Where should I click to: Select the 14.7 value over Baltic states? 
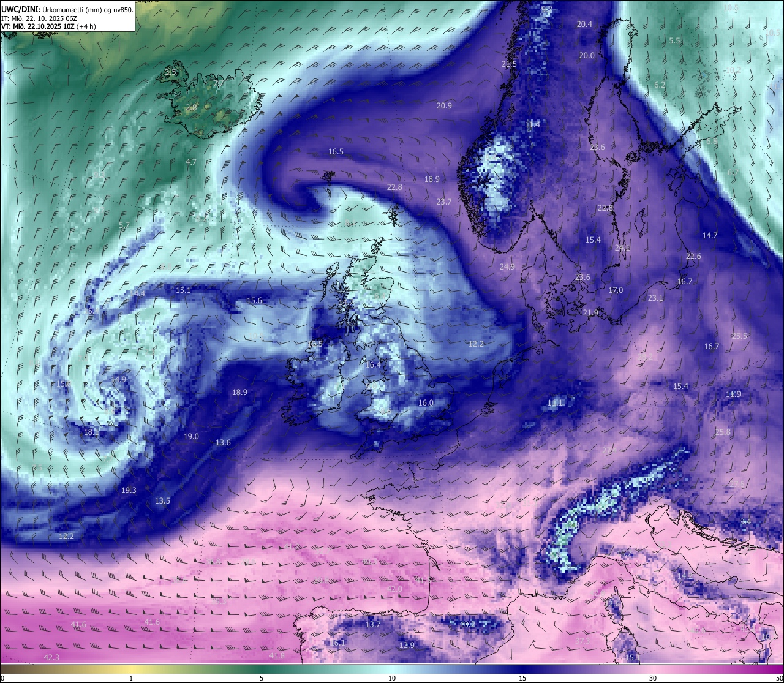(710, 236)
